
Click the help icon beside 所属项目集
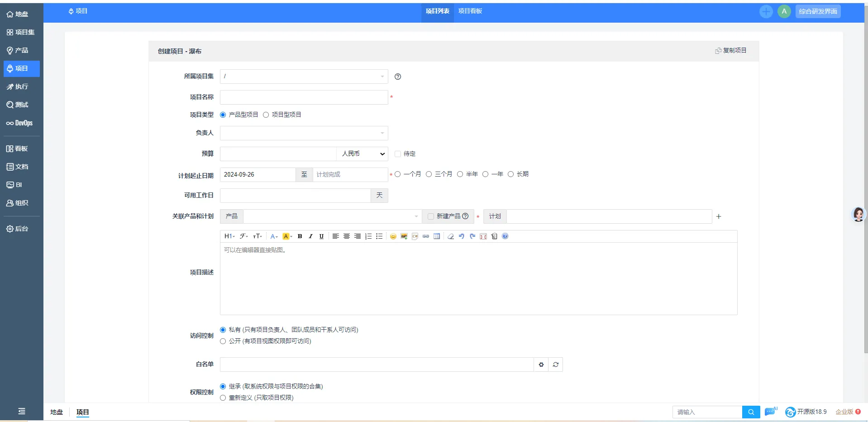pos(398,77)
